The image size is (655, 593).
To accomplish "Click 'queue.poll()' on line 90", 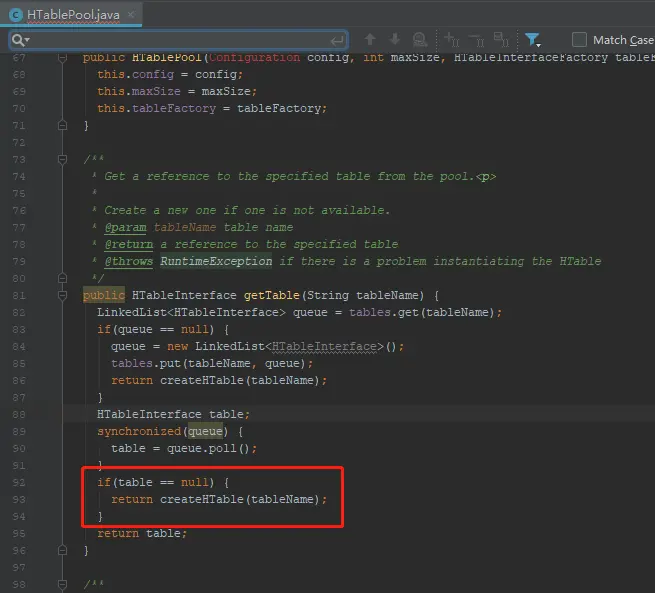I will 208,449.
